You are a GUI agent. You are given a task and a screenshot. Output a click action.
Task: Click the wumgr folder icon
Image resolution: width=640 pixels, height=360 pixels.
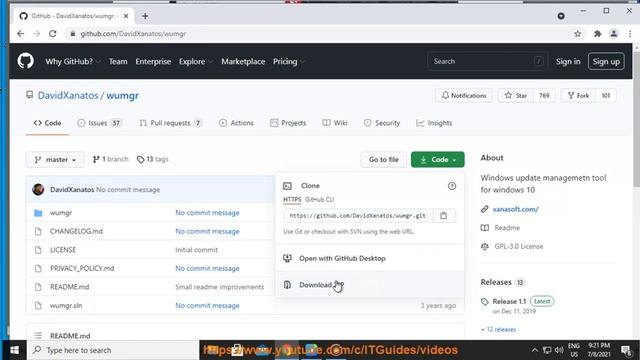pos(38,213)
